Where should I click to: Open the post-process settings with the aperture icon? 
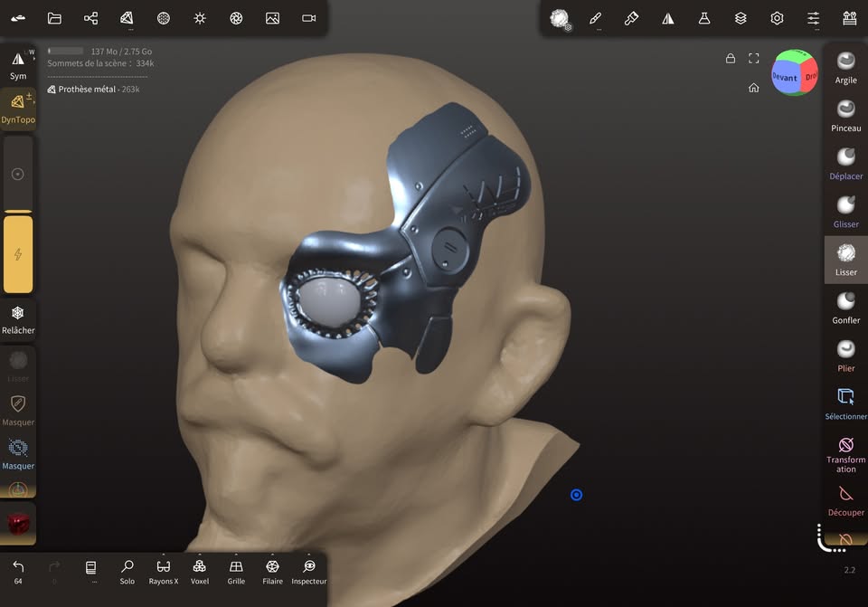tap(235, 18)
